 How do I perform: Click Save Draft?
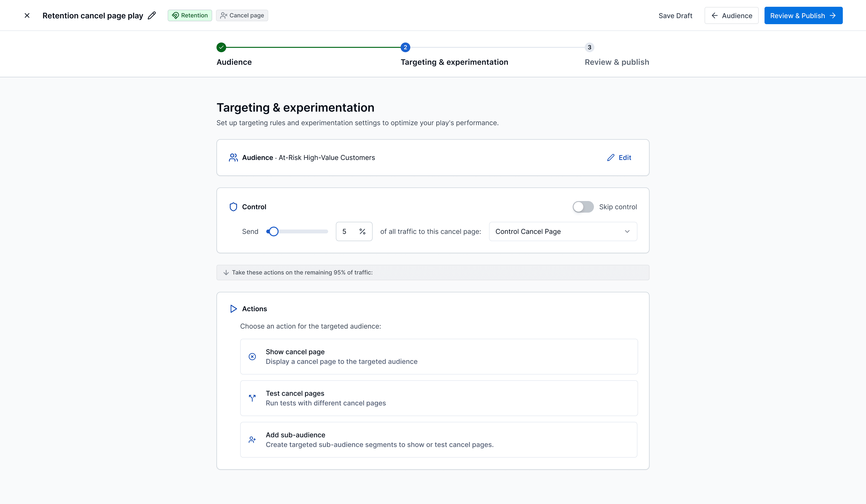tap(675, 15)
